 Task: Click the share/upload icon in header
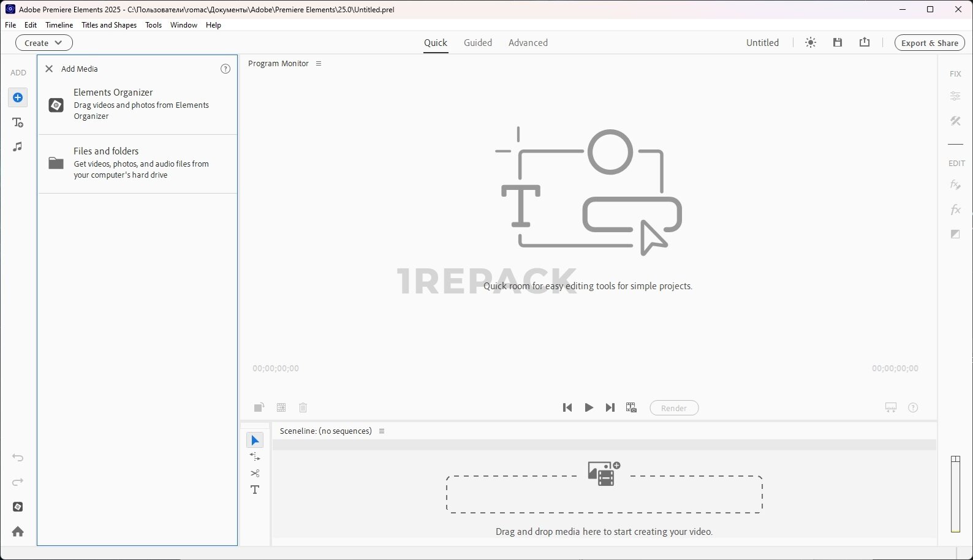click(865, 42)
